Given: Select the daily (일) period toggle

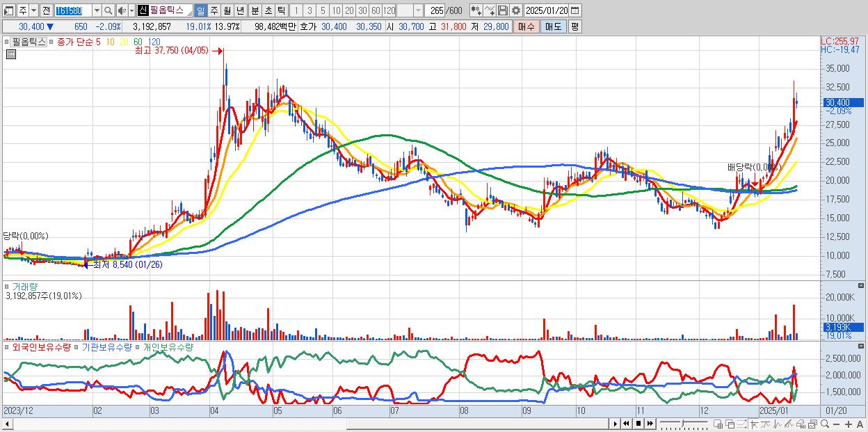Looking at the screenshot, I should (200, 10).
